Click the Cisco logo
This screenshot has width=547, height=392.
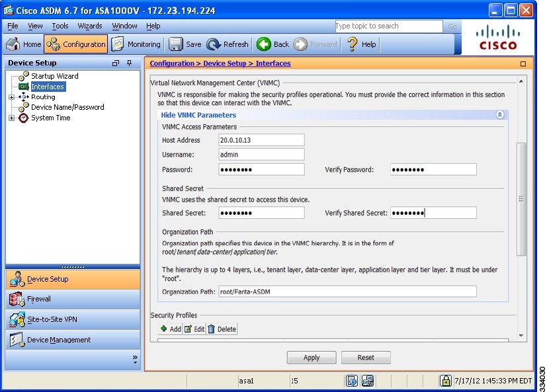(498, 37)
